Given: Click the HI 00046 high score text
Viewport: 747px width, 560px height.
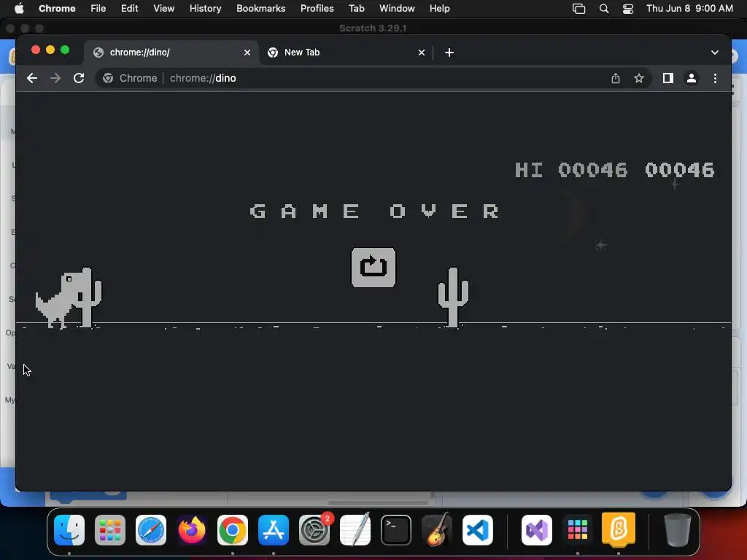Looking at the screenshot, I should 571,170.
